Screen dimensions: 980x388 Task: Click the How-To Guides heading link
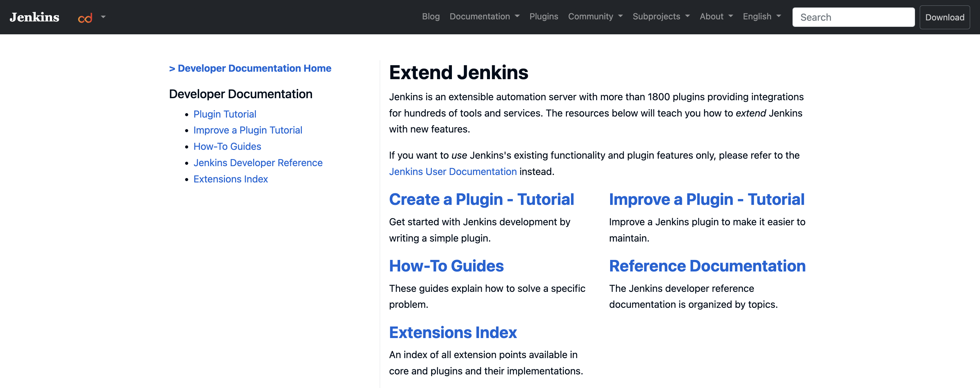tap(446, 266)
